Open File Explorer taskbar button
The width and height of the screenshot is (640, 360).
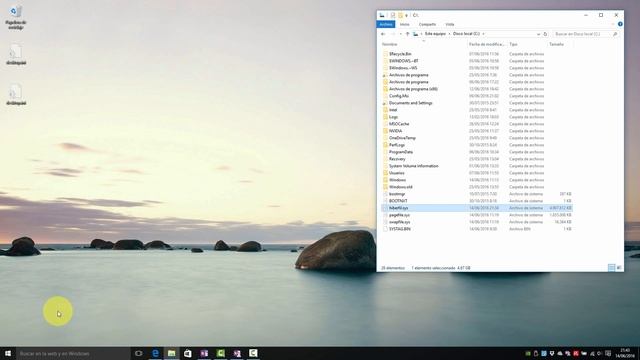[x=171, y=353]
